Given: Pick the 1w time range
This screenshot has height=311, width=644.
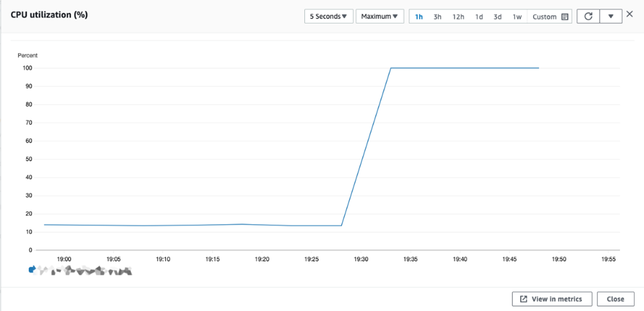Looking at the screenshot, I should (x=517, y=17).
